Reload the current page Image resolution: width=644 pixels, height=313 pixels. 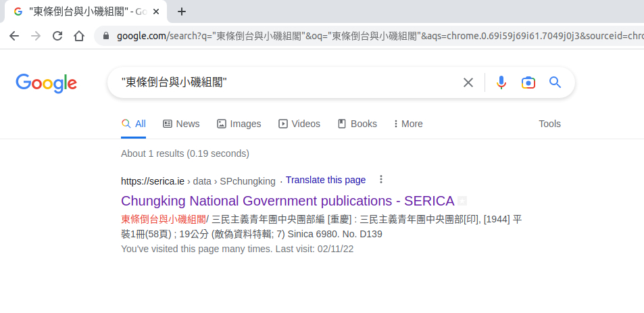click(x=57, y=36)
